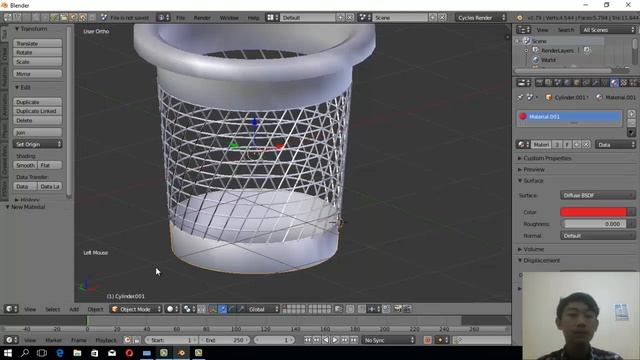Image resolution: width=640 pixels, height=360 pixels.
Task: Play the animation in reverse
Action: [x=325, y=340]
